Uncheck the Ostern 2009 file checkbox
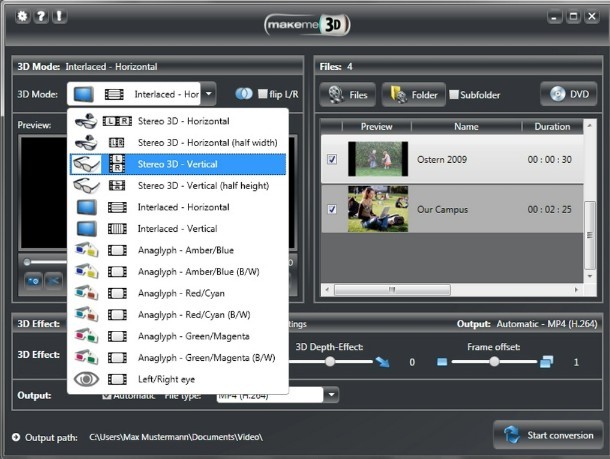Screen dimensions: 610x459 (332, 159)
